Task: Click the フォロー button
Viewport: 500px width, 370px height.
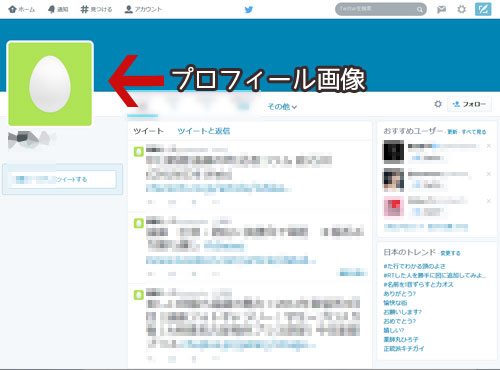Action: click(469, 104)
